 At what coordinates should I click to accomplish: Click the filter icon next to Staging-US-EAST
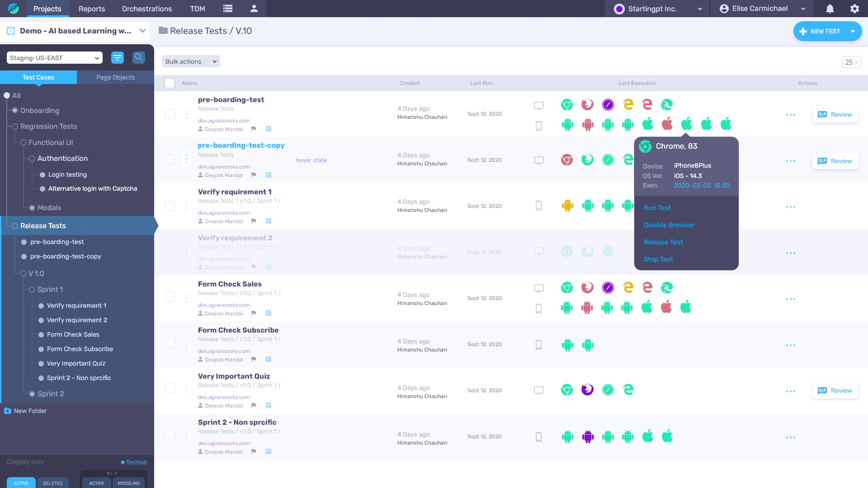118,57
